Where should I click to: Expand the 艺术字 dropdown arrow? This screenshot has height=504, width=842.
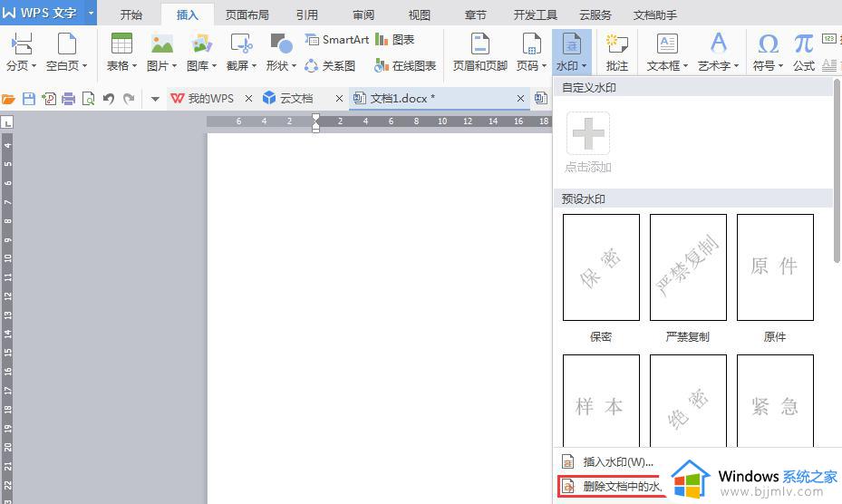coord(736,66)
